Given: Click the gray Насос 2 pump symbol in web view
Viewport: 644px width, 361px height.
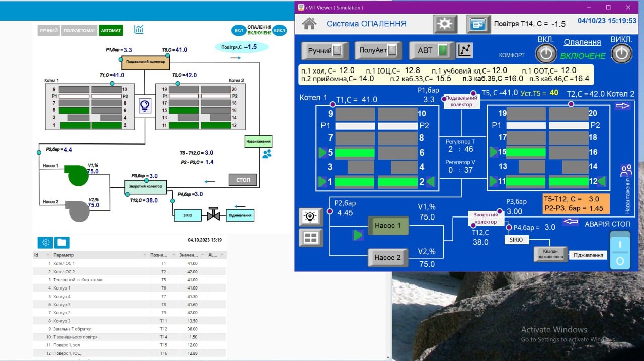Looking at the screenshot, I should tap(78, 210).
